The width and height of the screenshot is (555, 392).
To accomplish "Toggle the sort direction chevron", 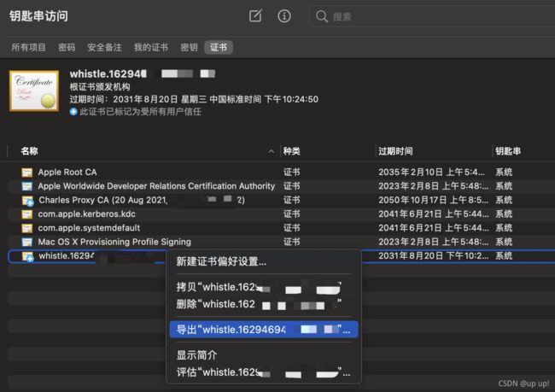I will pyautogui.click(x=272, y=151).
